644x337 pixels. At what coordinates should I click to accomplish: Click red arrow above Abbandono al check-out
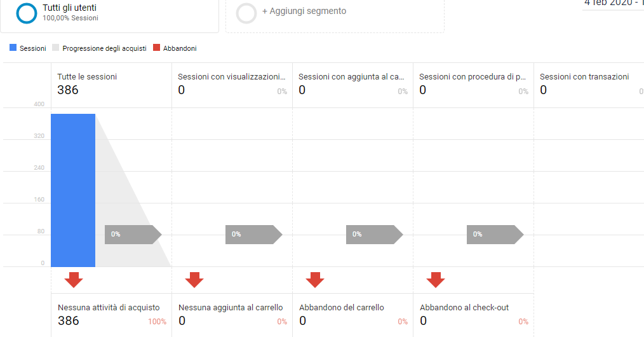click(x=436, y=280)
